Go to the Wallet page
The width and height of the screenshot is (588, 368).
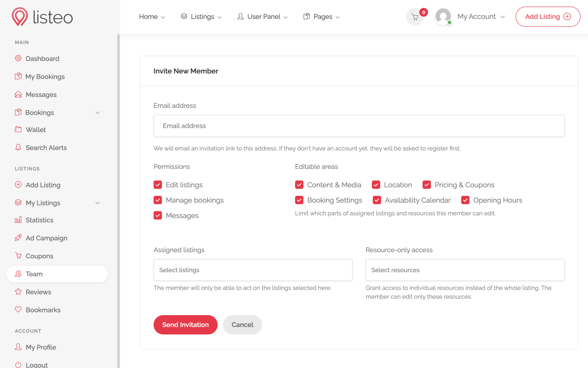57,130
